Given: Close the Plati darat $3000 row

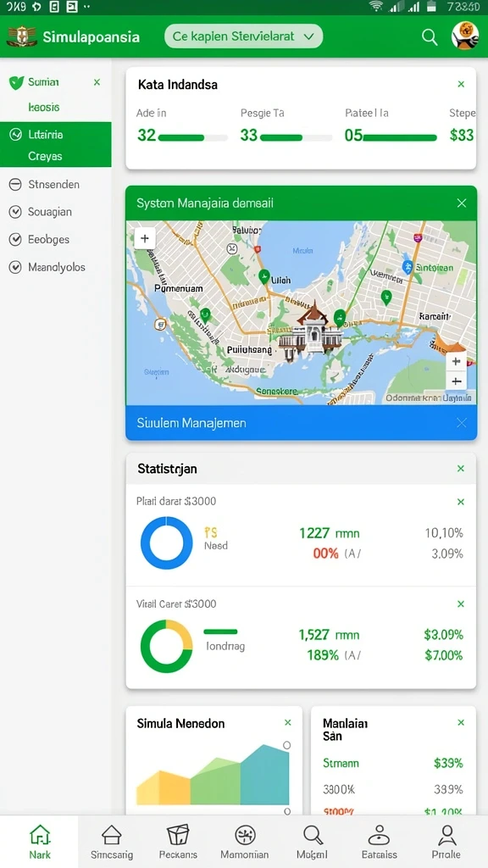Looking at the screenshot, I should [x=460, y=502].
